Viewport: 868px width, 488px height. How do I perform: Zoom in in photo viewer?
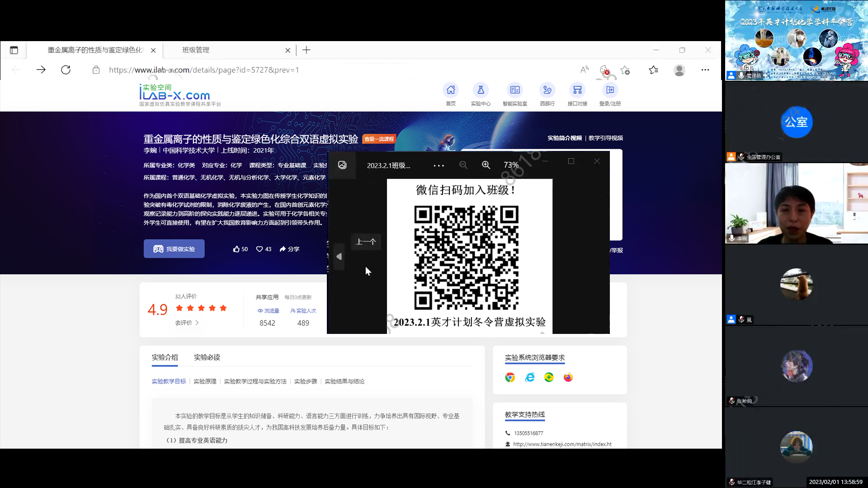pos(486,165)
